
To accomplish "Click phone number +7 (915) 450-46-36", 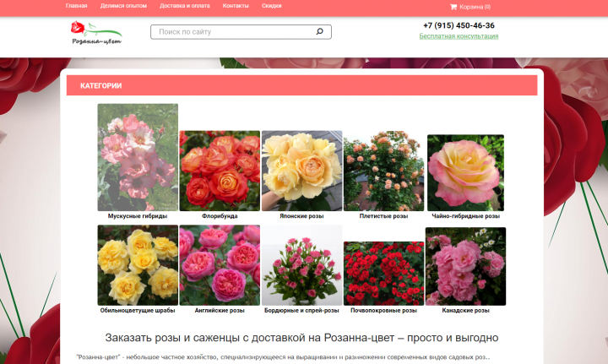I will [459, 25].
